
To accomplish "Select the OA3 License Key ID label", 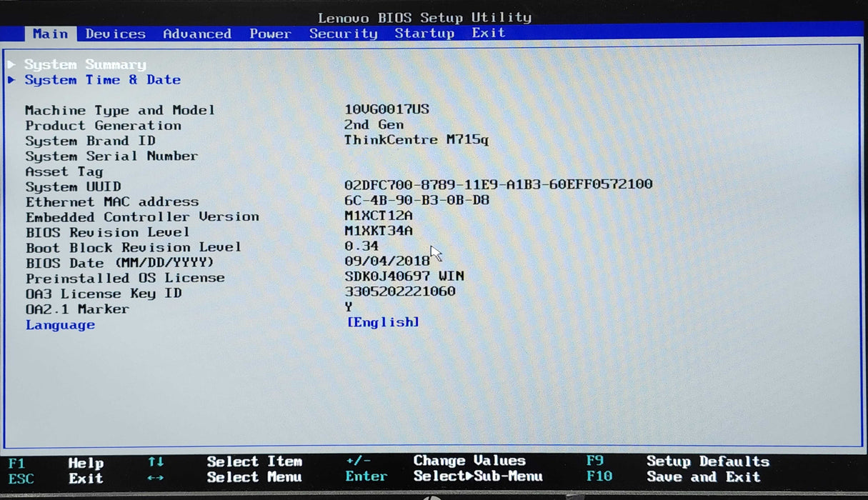I will [x=104, y=294].
